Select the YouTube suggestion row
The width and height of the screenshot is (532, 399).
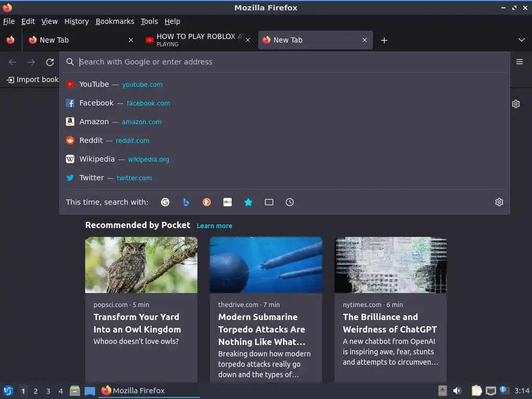click(x=285, y=85)
